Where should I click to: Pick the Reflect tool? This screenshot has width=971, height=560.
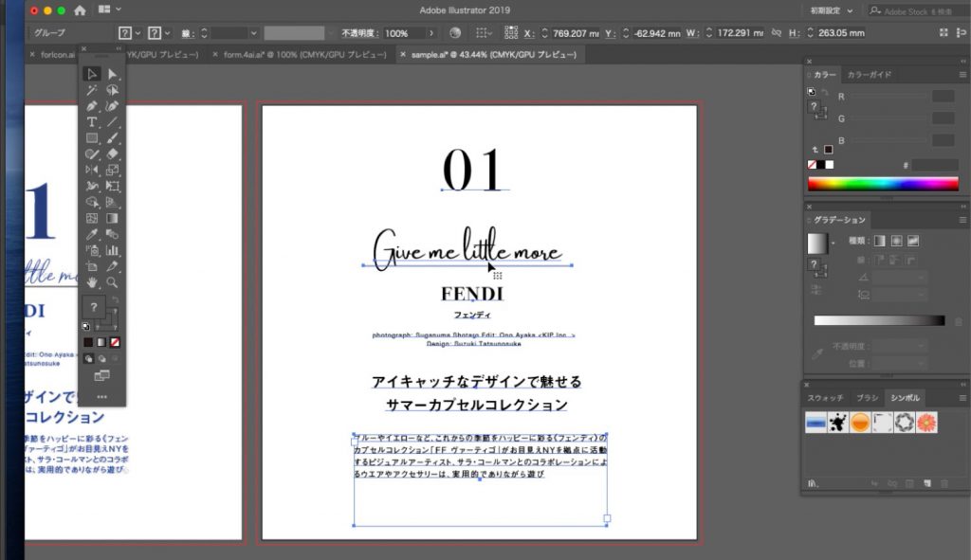(x=92, y=171)
